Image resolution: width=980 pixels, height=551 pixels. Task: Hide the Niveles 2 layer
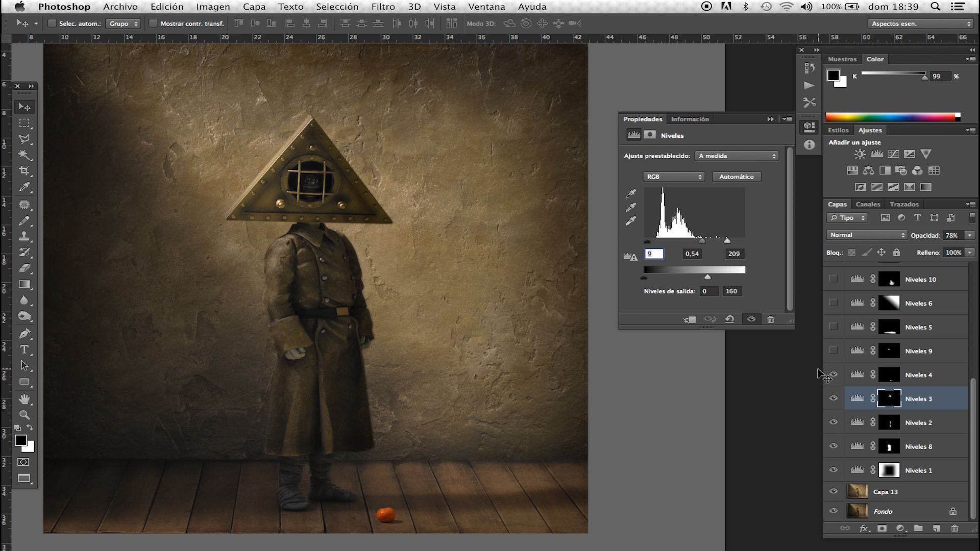tap(834, 422)
